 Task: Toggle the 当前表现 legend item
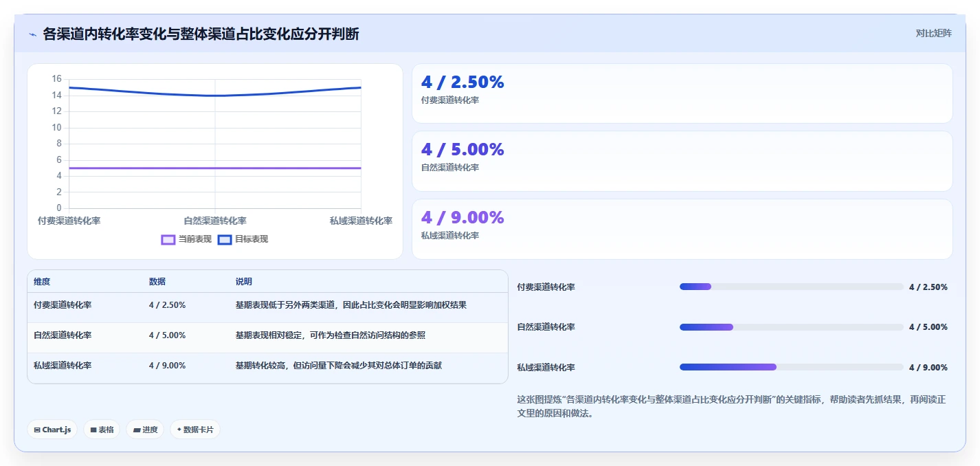186,239
